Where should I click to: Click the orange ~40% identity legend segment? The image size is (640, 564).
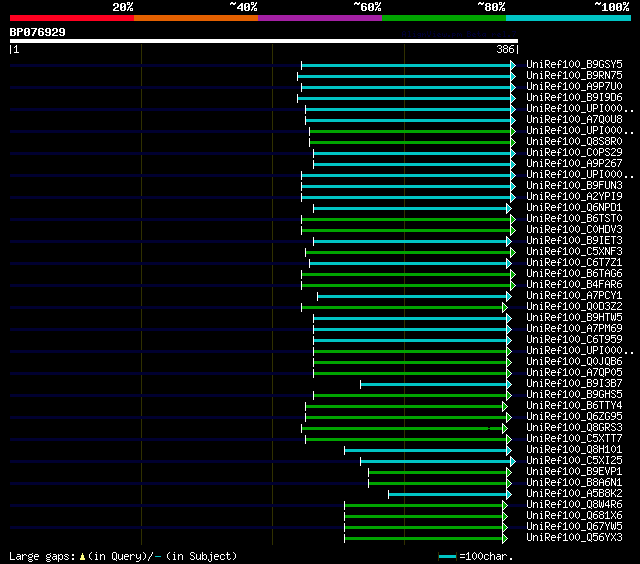tap(195, 18)
